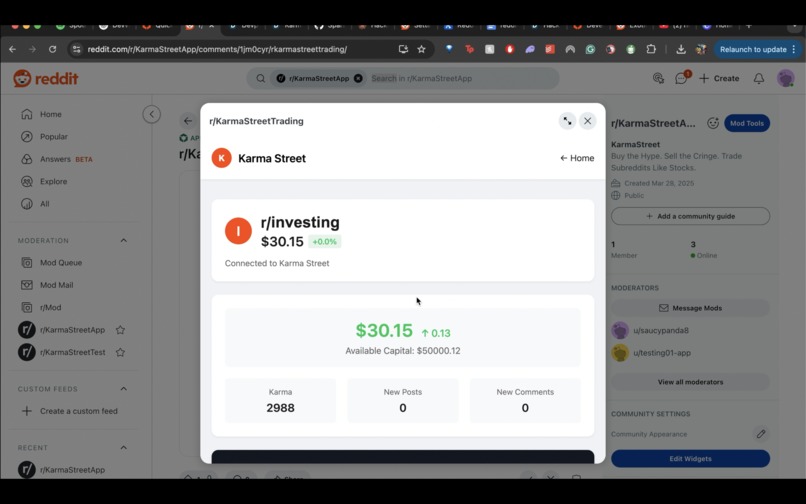Click the browser address bar URL

(217, 49)
